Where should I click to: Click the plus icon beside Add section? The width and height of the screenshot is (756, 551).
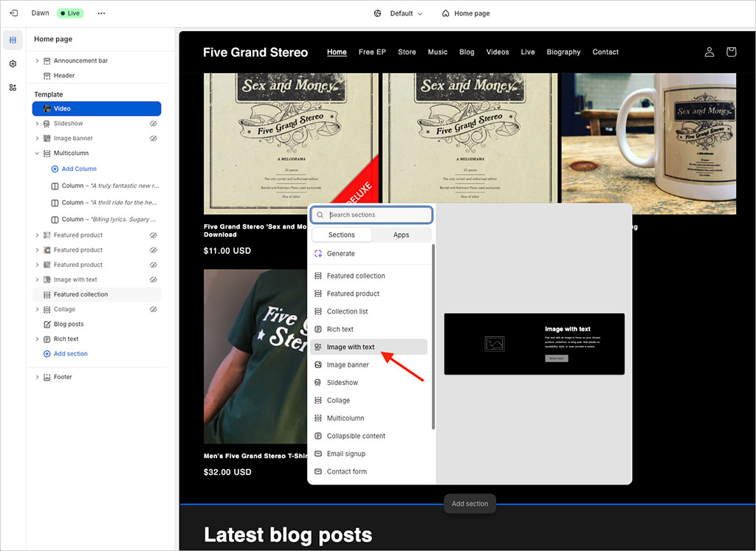tap(47, 353)
